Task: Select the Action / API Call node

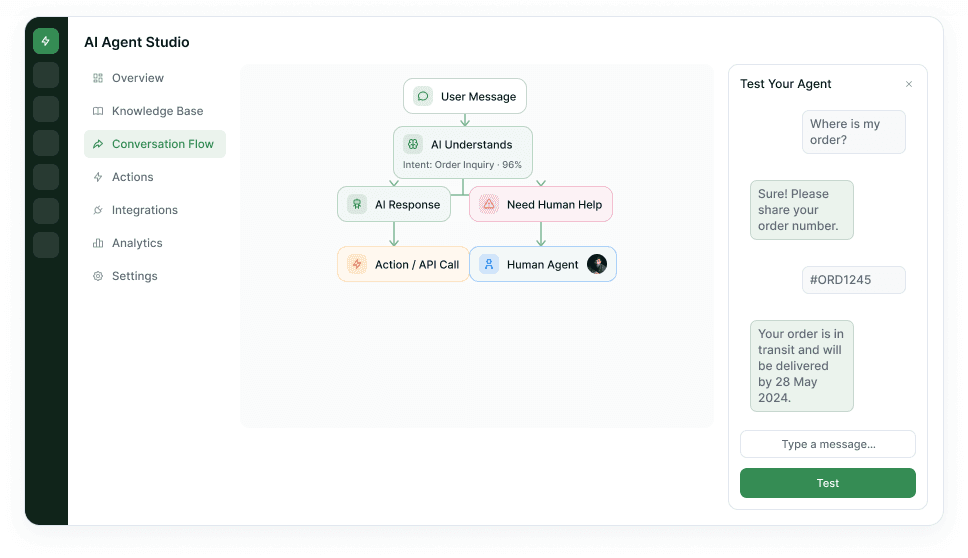Action: [403, 264]
